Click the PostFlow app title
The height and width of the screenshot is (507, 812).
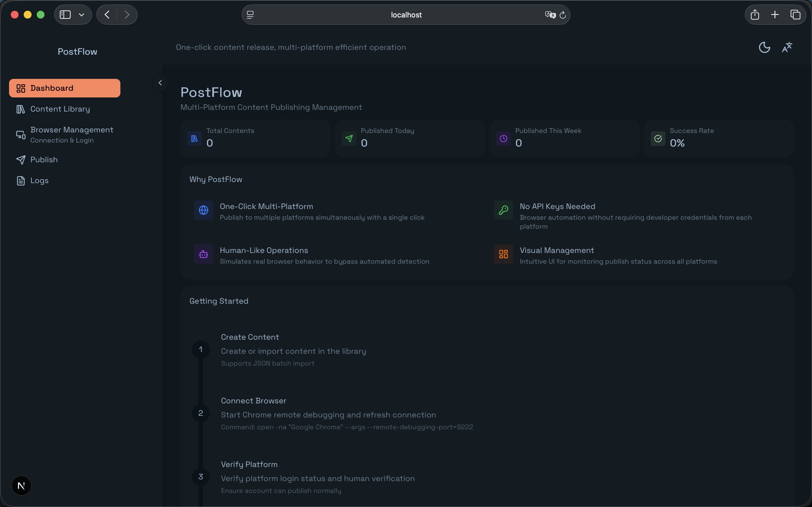[77, 51]
